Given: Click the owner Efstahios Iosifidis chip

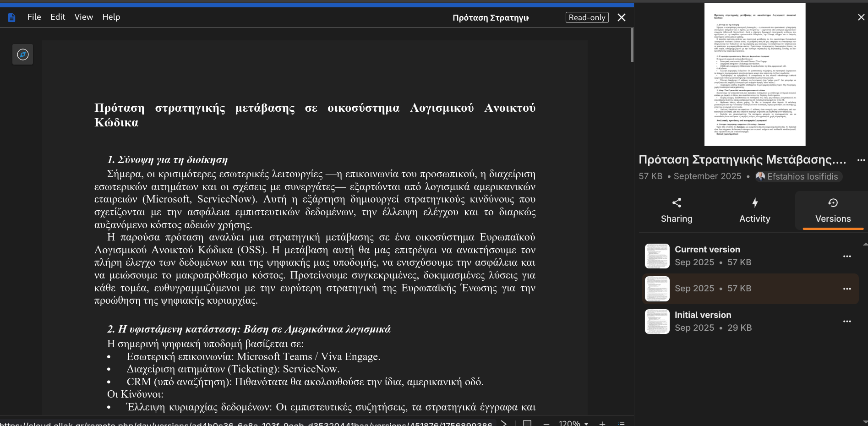Looking at the screenshot, I should (798, 176).
